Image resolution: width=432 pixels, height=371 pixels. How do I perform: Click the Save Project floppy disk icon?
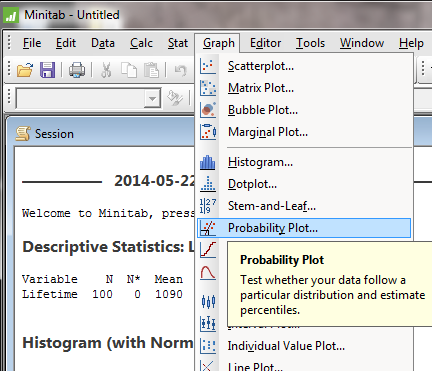(x=47, y=70)
